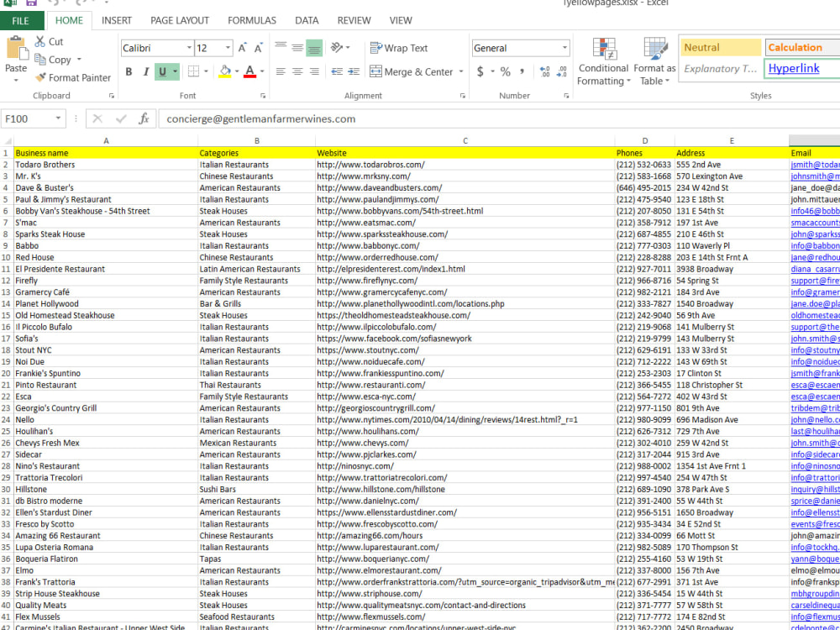Click the formula bar text
Viewport: 840px width, 630px height.
261,119
